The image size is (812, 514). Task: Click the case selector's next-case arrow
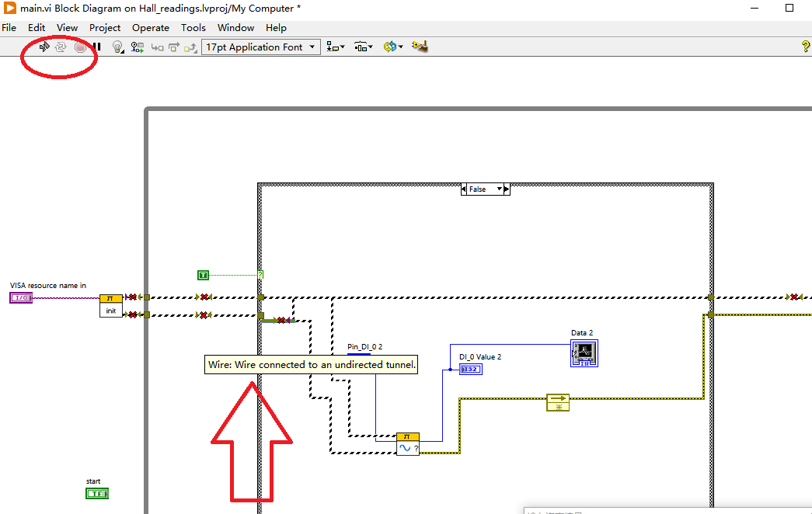(x=507, y=189)
